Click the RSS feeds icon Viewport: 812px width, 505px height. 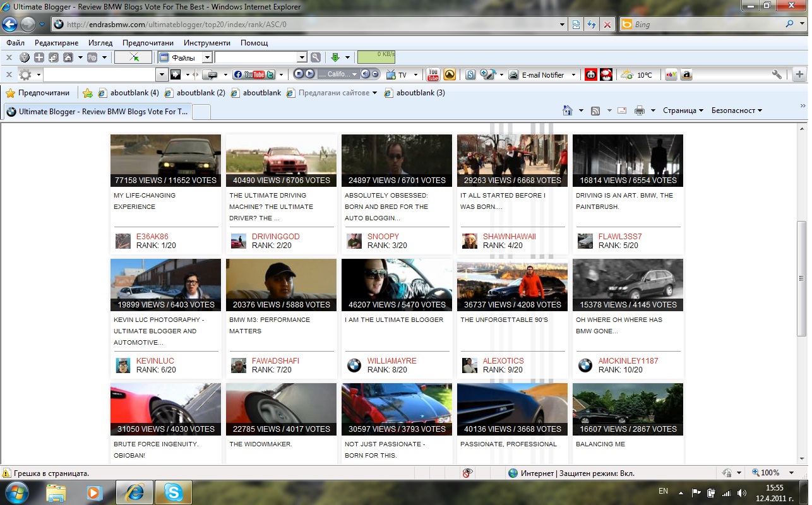click(x=595, y=110)
